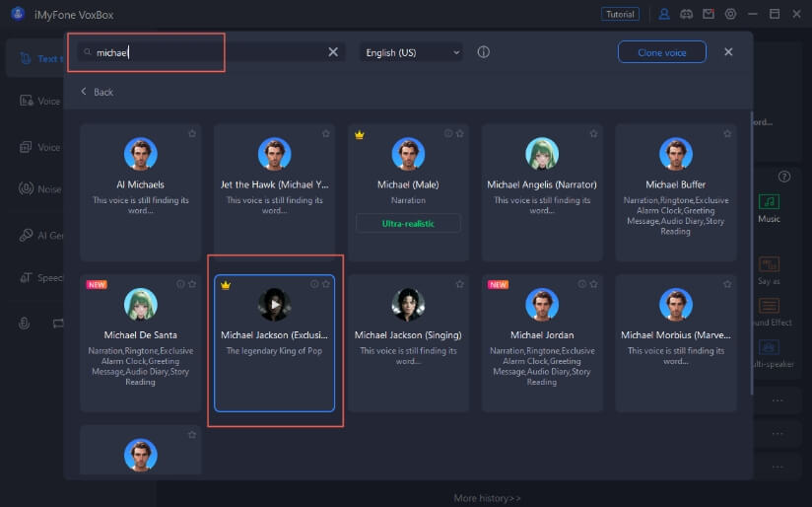
Task: Open the mail notifications icon
Action: coord(709,14)
